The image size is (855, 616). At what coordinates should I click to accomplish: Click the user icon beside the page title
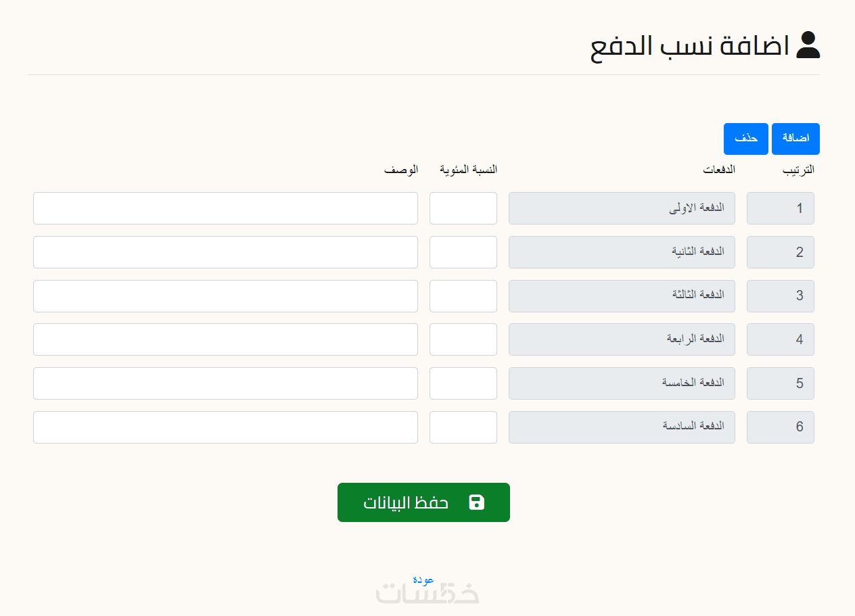pyautogui.click(x=808, y=45)
